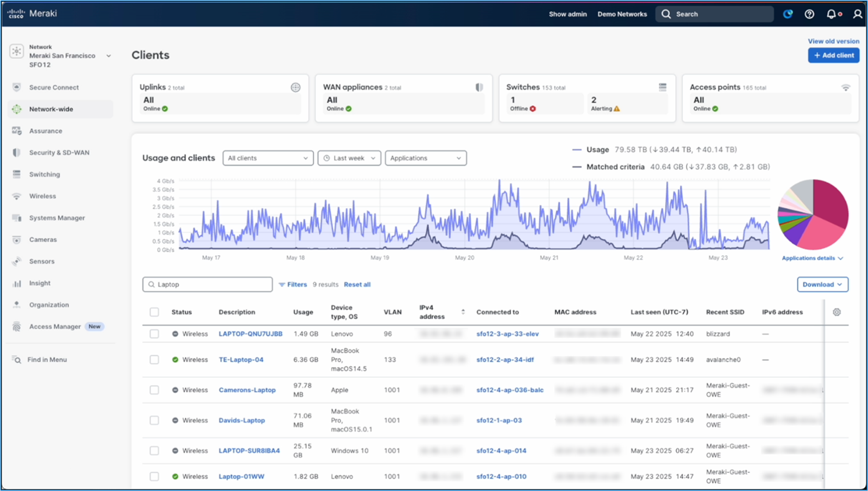Open the Last week time range dropdown
868x491 pixels.
click(349, 158)
